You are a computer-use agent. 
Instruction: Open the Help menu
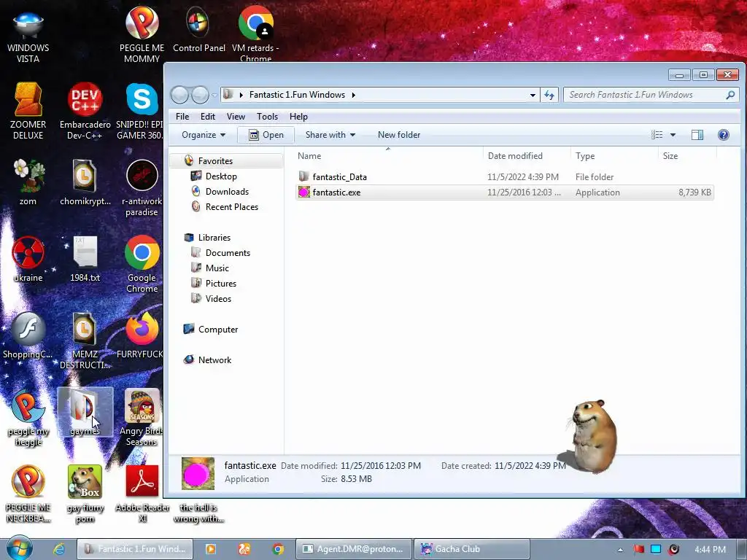click(x=298, y=117)
